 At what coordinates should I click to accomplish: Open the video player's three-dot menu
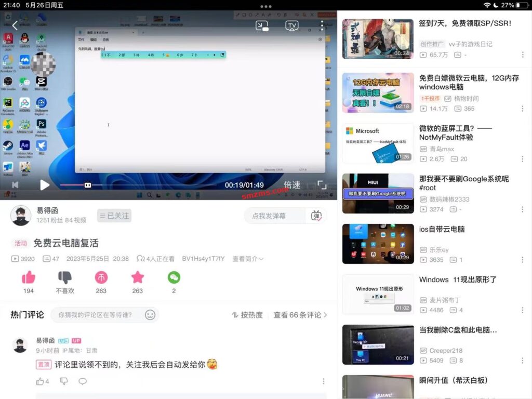[322, 26]
